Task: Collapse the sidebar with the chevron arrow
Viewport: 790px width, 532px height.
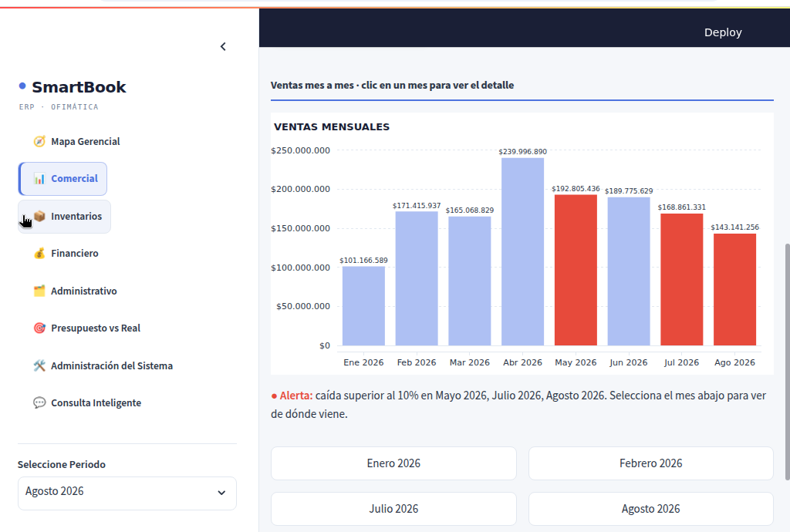Action: click(x=223, y=47)
